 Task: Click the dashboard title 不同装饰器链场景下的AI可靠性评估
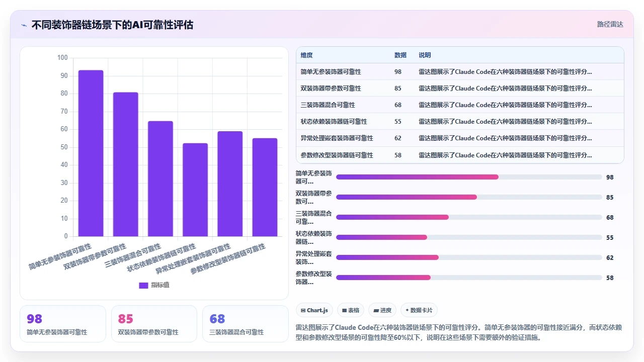[112, 25]
